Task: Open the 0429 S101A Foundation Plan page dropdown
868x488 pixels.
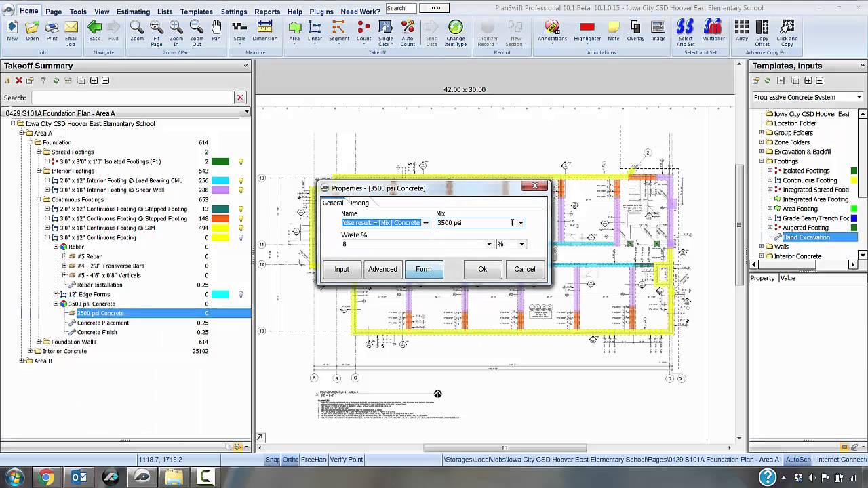Action: (247, 113)
